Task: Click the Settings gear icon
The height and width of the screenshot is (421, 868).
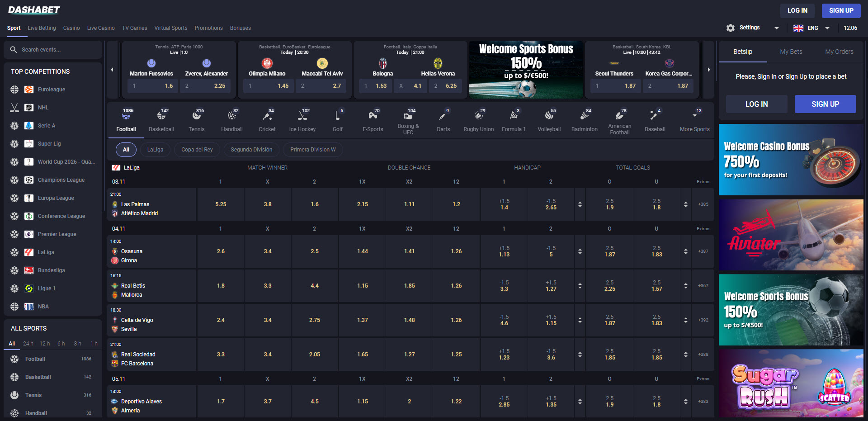Action: (731, 28)
